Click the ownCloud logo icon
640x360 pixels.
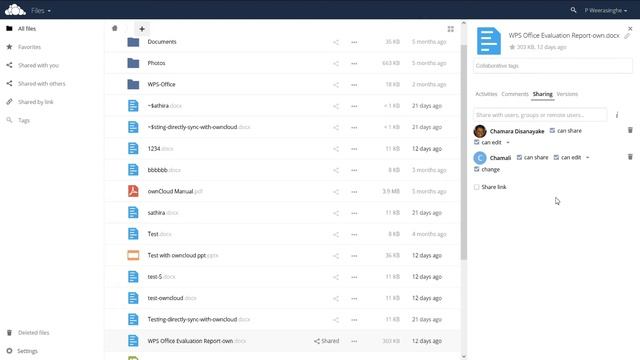15,10
